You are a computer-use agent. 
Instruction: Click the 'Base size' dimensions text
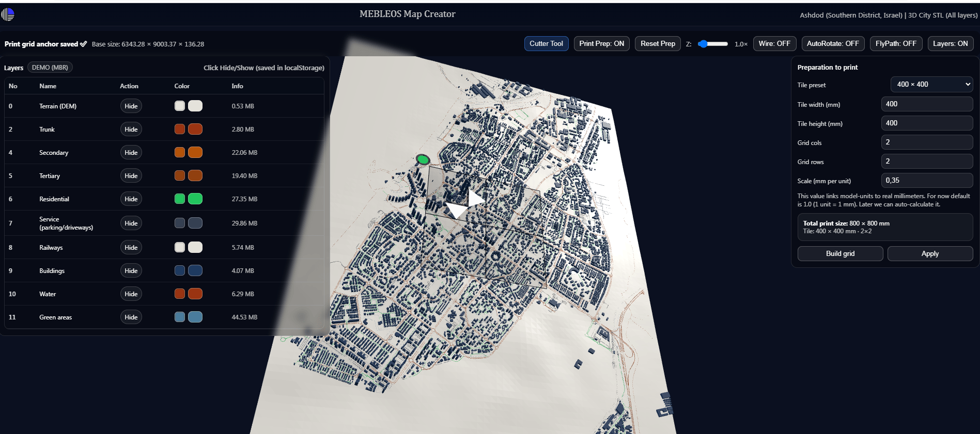tap(148, 44)
